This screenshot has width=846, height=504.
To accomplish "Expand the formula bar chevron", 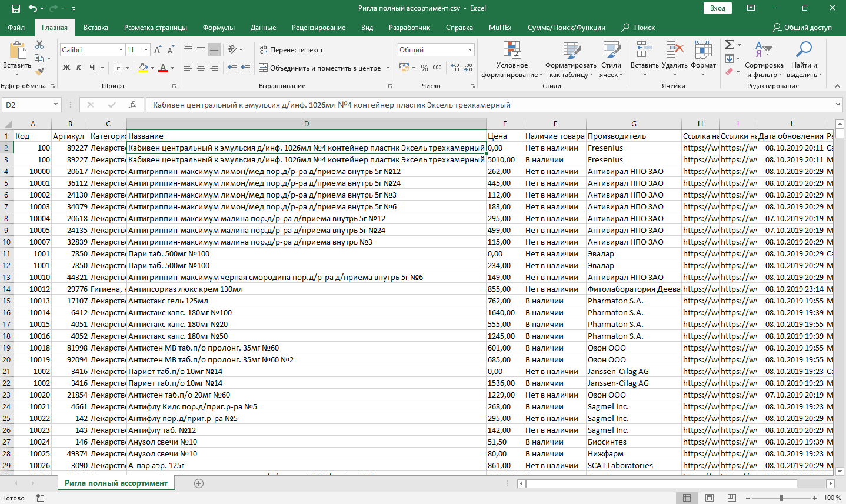I will pyautogui.click(x=838, y=105).
